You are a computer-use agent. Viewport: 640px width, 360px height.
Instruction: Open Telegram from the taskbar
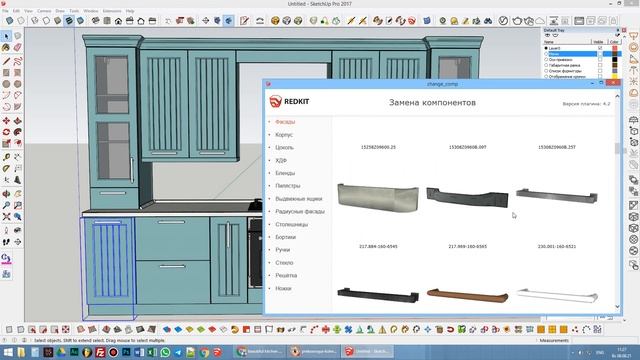coord(178,352)
